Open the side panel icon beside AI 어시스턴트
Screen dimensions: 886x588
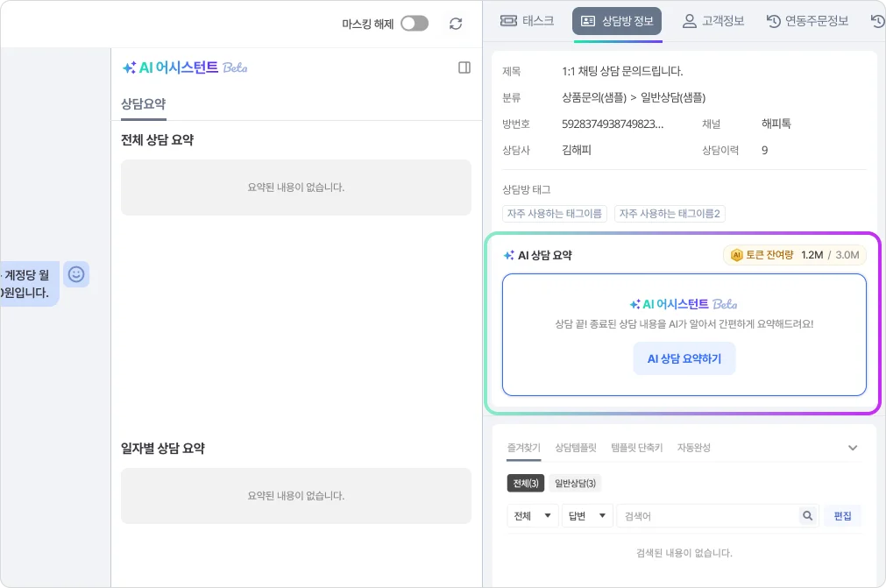464,67
